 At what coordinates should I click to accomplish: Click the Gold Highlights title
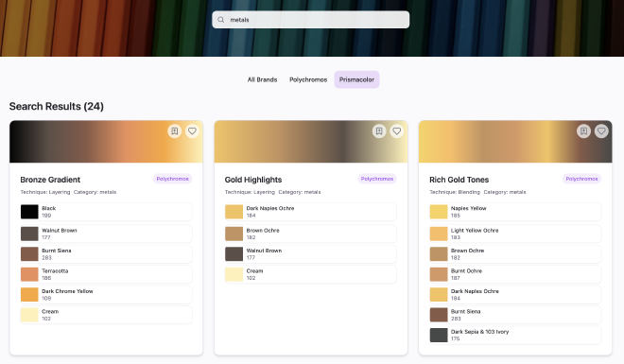tap(253, 180)
